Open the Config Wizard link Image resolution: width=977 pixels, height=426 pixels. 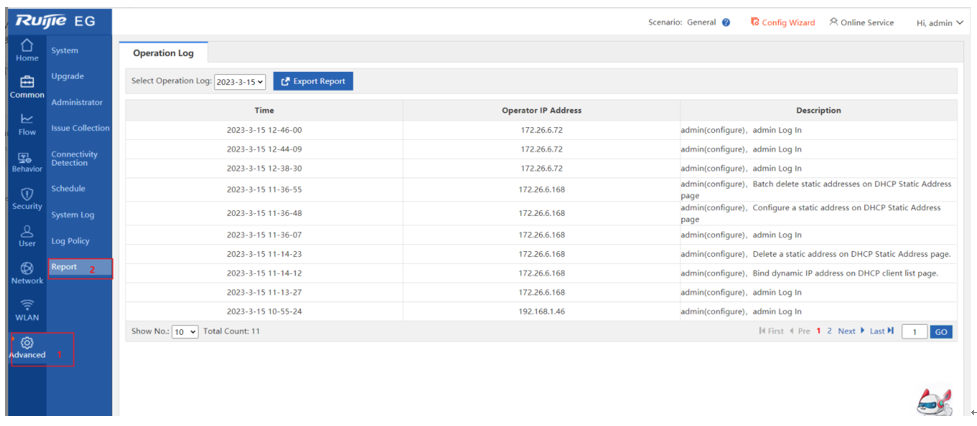(x=782, y=22)
